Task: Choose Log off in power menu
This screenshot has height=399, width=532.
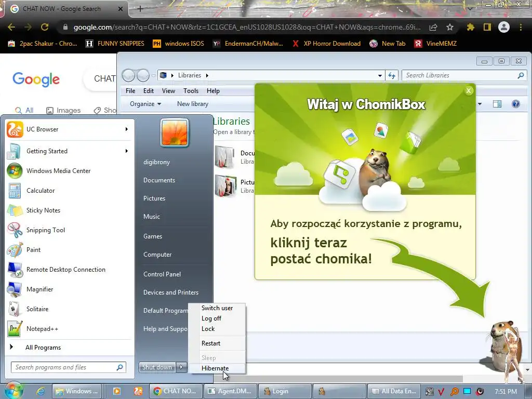Action: coord(211,318)
